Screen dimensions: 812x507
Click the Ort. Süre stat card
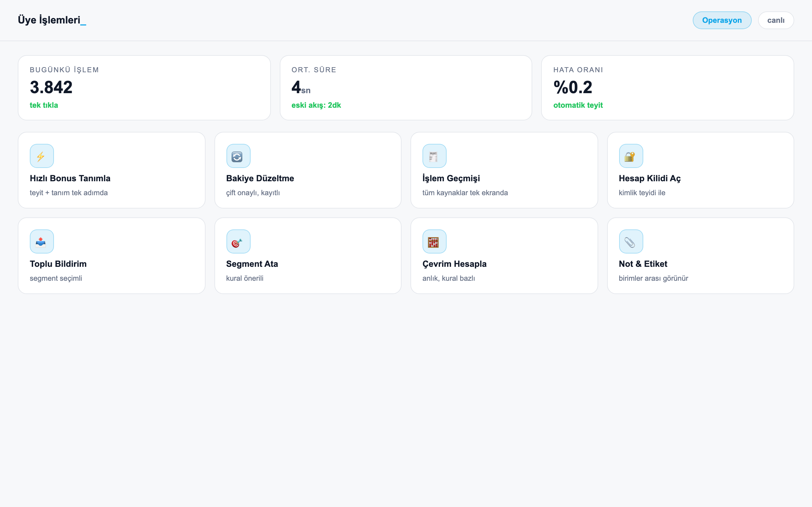(406, 87)
